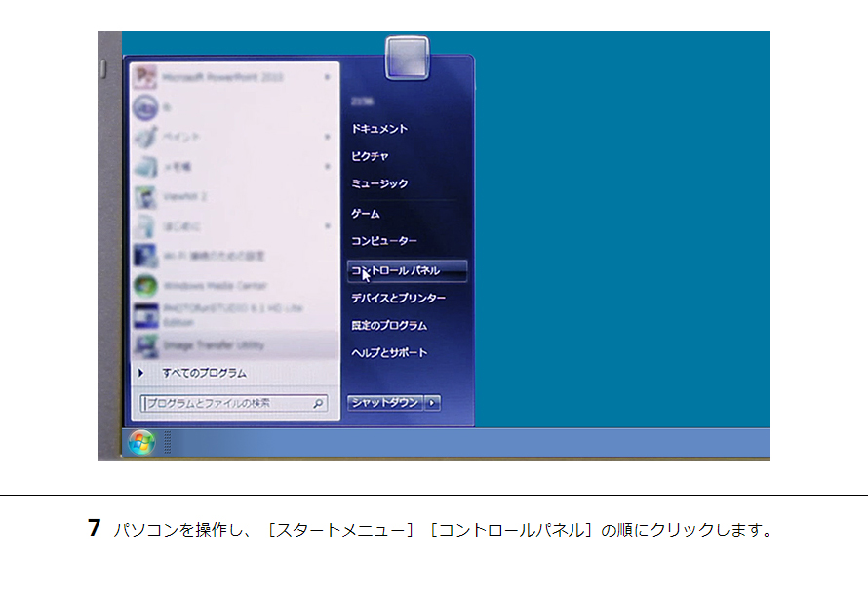
Task: Open the shutdown options arrow menu
Action: 433,403
